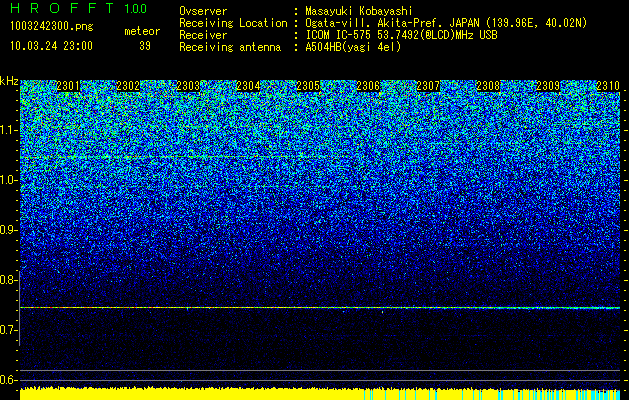Click the meteor label
The width and height of the screenshot is (629, 400).
[142, 31]
